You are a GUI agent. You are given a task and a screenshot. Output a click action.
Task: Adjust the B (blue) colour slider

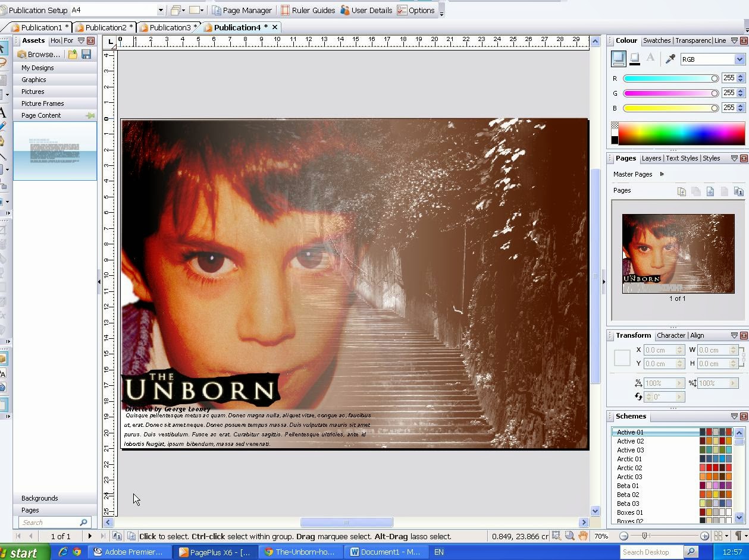tap(670, 108)
